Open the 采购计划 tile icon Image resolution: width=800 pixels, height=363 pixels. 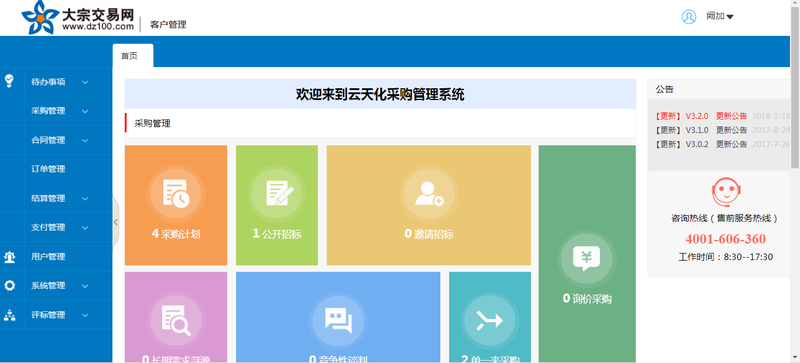(176, 194)
